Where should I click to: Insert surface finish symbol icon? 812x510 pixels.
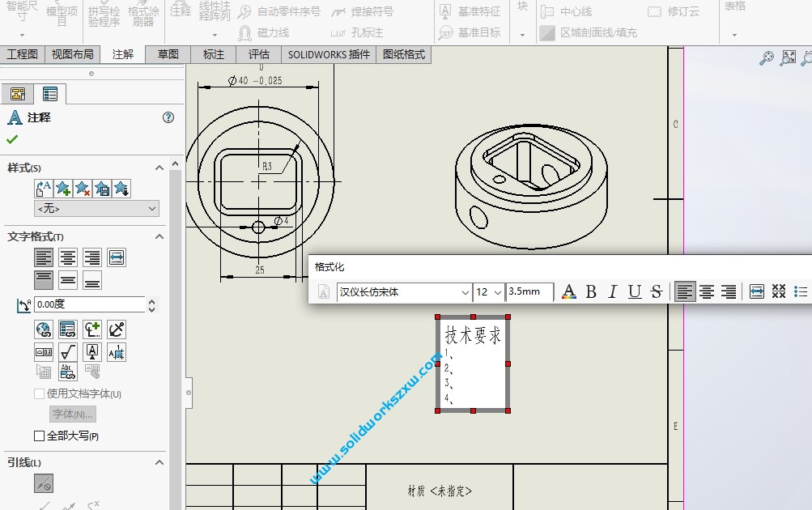coord(68,352)
